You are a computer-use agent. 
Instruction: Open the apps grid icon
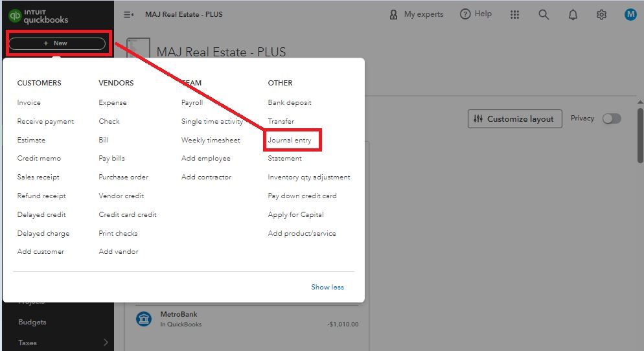coord(514,14)
